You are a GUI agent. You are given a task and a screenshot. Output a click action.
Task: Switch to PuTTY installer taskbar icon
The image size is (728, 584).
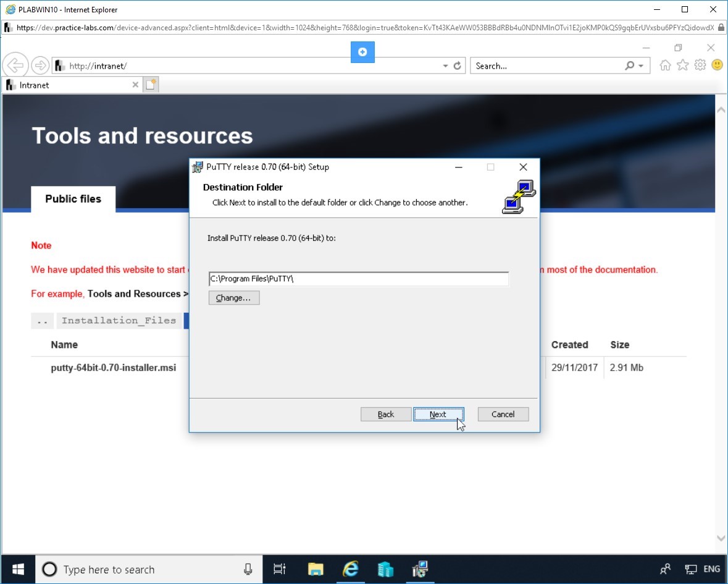[x=420, y=569]
